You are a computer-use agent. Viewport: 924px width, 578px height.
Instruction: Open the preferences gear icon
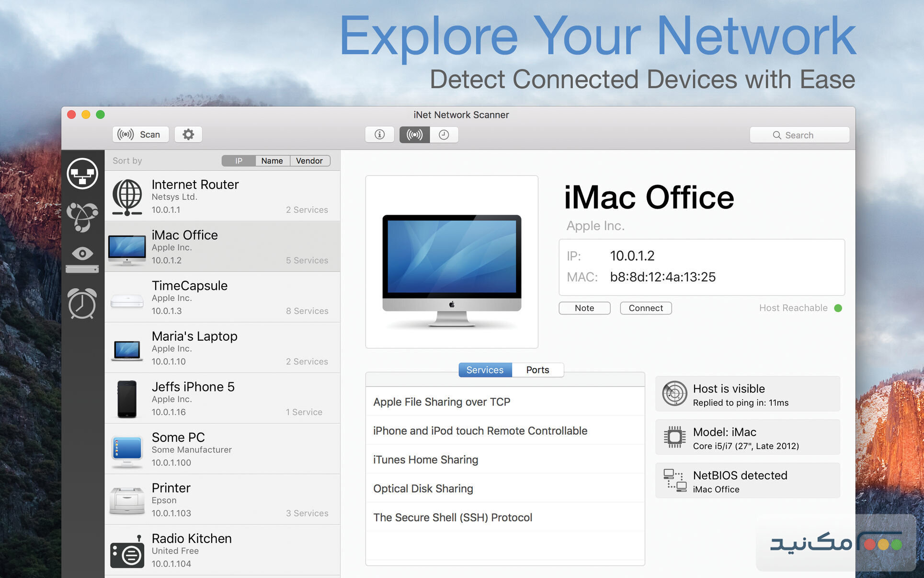[x=188, y=134]
